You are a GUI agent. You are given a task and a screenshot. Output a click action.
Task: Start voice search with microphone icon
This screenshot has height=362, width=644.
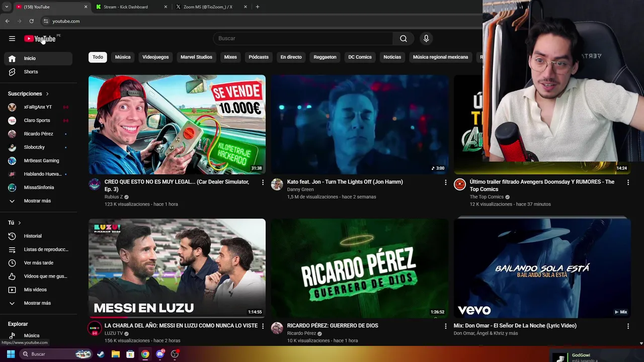[x=426, y=39]
